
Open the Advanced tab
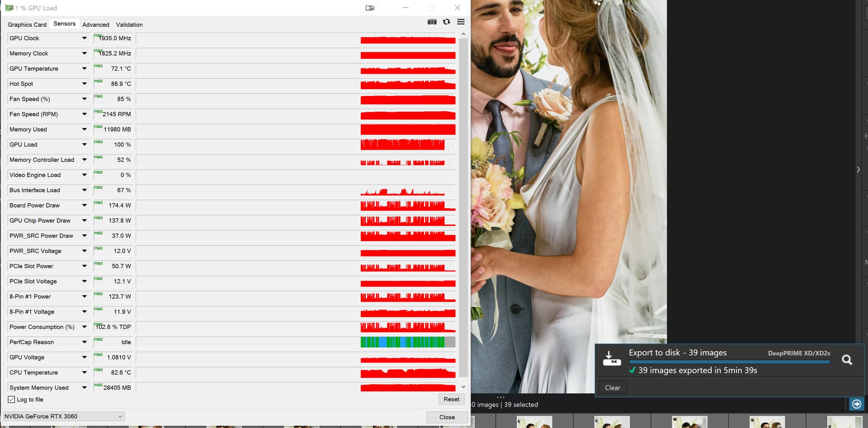click(95, 24)
